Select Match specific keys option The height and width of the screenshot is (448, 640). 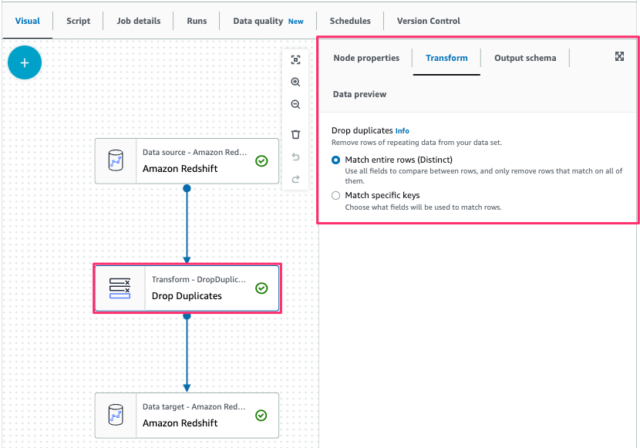[x=336, y=195]
